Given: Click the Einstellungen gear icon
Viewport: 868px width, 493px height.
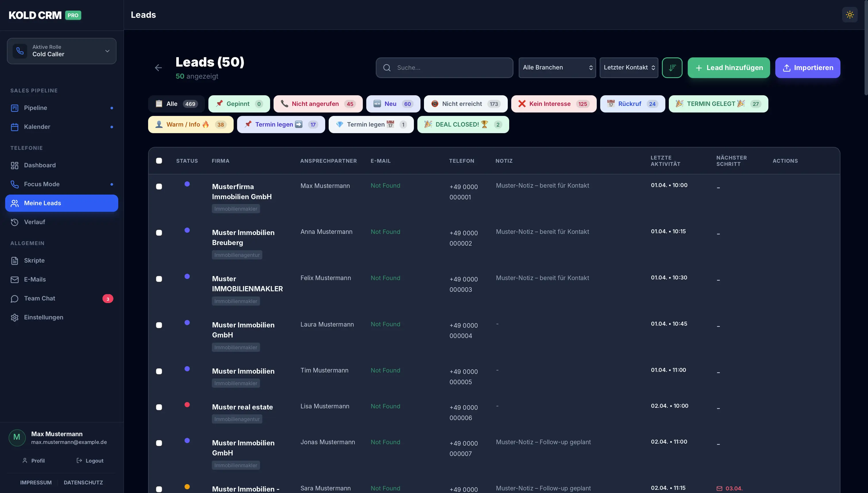Looking at the screenshot, I should (x=15, y=317).
